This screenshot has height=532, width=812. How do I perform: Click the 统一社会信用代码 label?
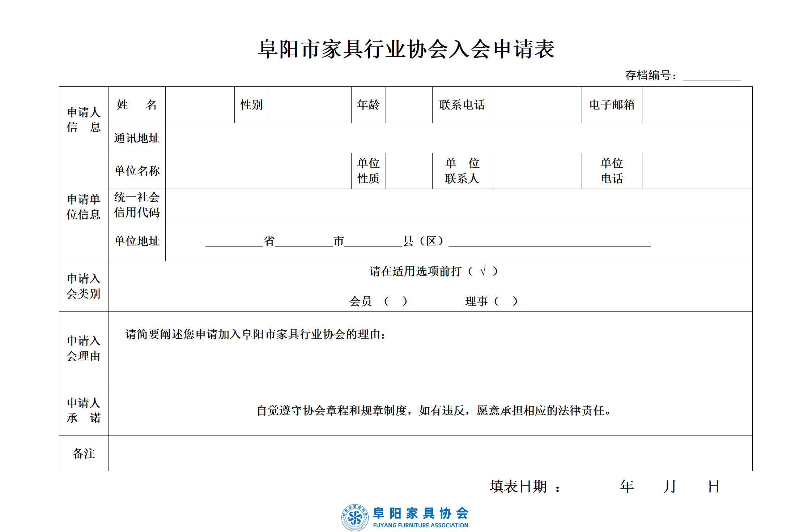pos(137,205)
